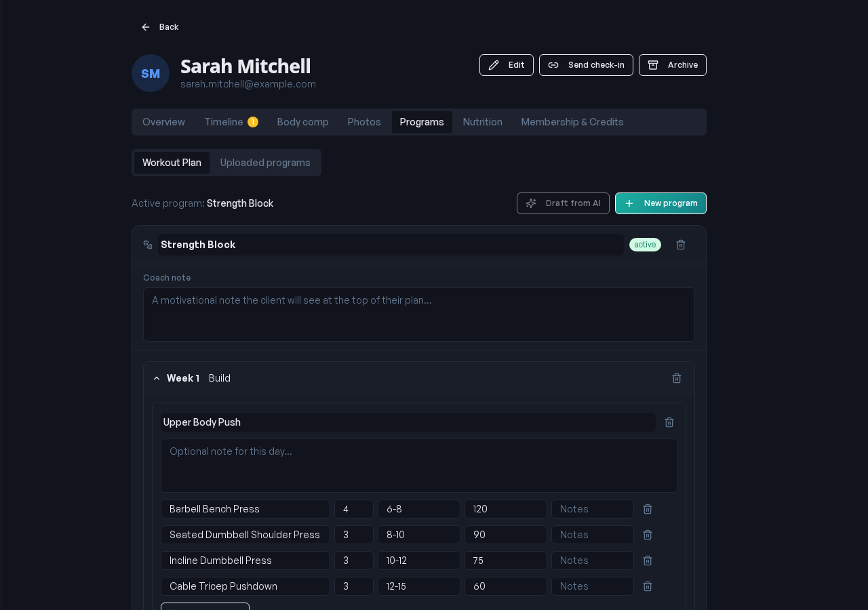The height and width of the screenshot is (610, 868).
Task: Delete the Strength Block program trash icon
Action: pos(681,245)
